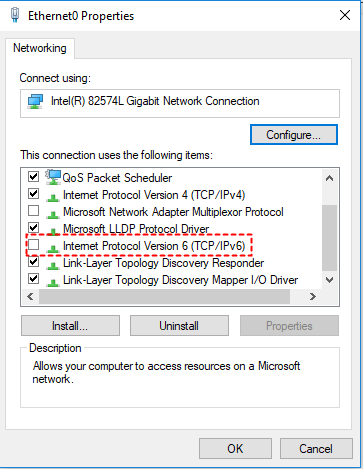The image size is (363, 469).
Task: Open the Configure... adapter settings button
Action: 294,135
